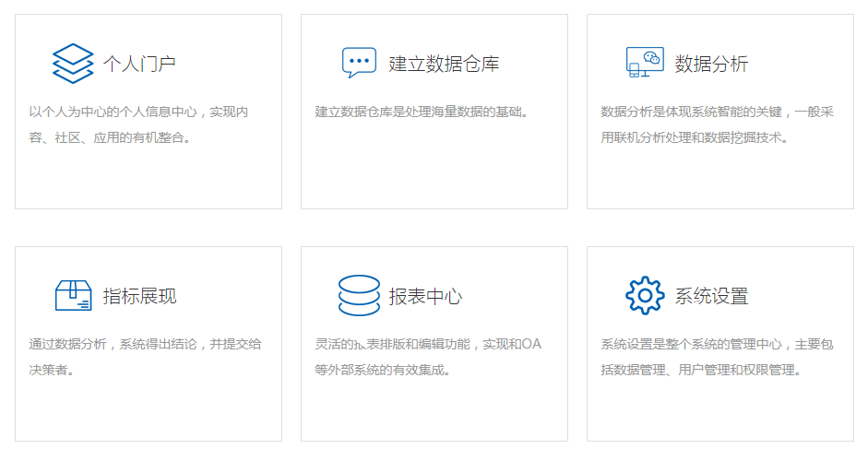
Task: Open the 个人门户 title link
Action: [139, 64]
